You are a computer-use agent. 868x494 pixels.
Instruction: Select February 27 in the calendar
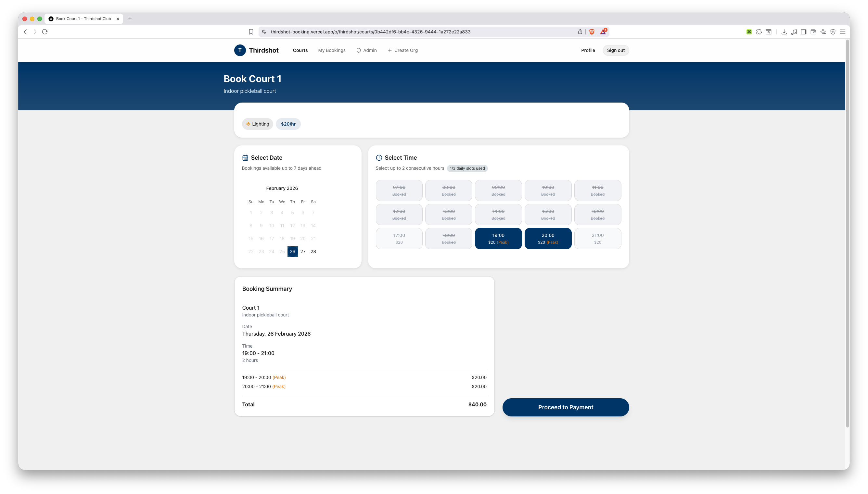pos(303,252)
